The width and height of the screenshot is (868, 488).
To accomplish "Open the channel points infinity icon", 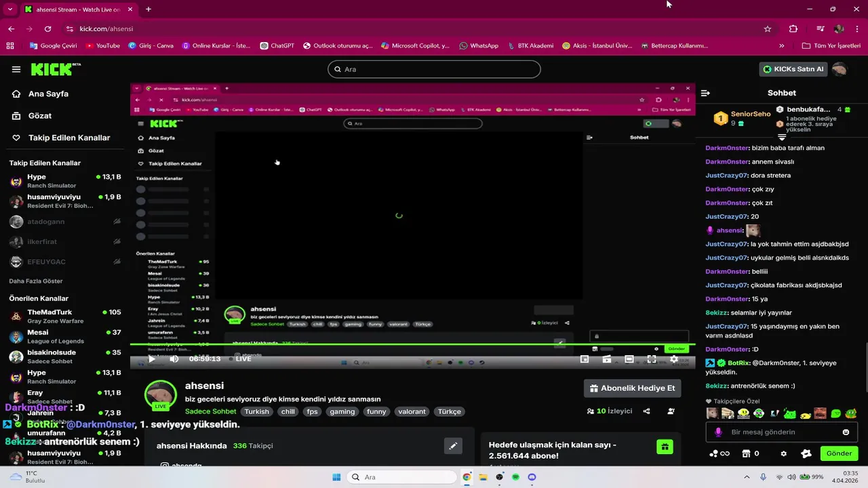I will (719, 453).
